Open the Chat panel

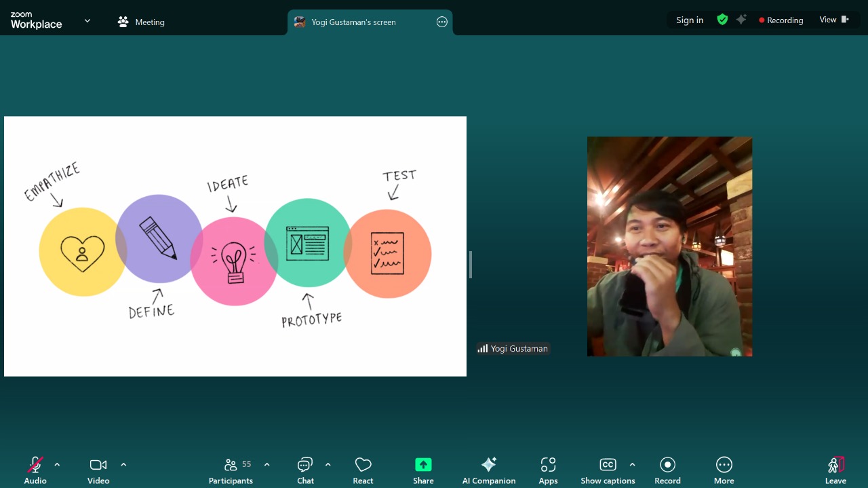pyautogui.click(x=305, y=470)
